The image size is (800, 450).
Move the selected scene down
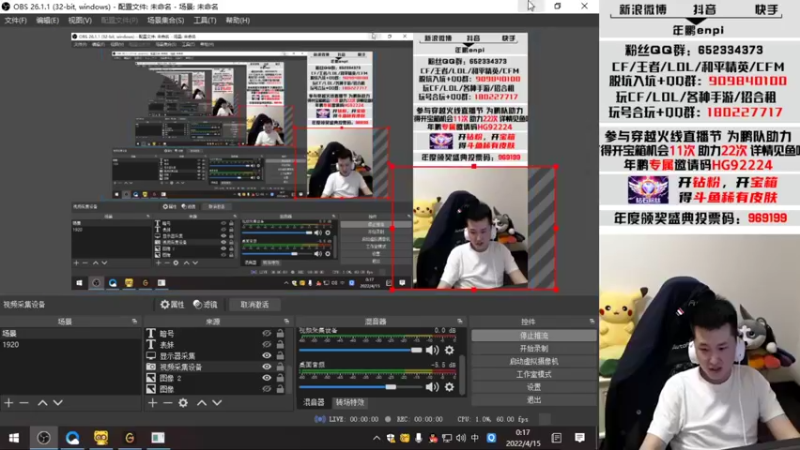point(58,403)
